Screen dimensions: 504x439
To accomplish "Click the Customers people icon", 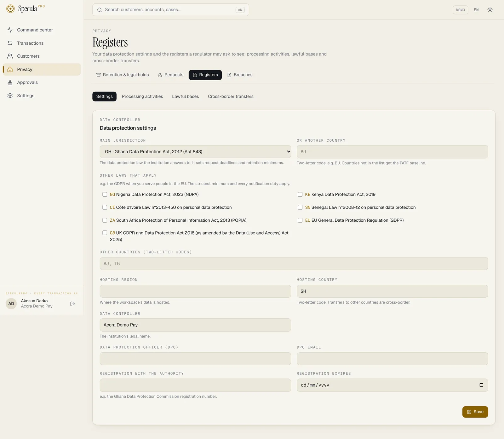I will click(10, 56).
